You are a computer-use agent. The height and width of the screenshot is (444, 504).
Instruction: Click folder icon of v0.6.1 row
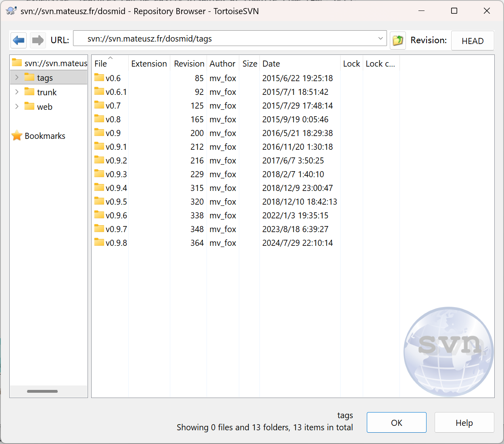tap(99, 91)
